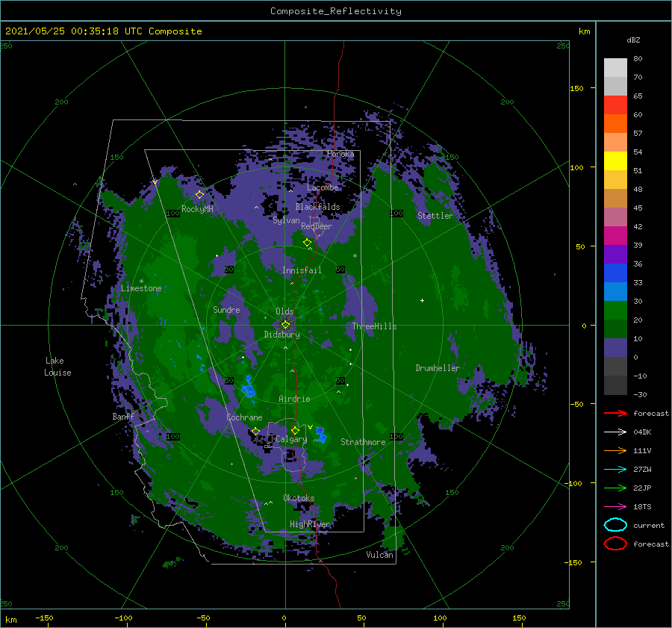Click the magenta 42 dBZ legend swatch
Viewport: 672px width, 628px height.
point(615,236)
